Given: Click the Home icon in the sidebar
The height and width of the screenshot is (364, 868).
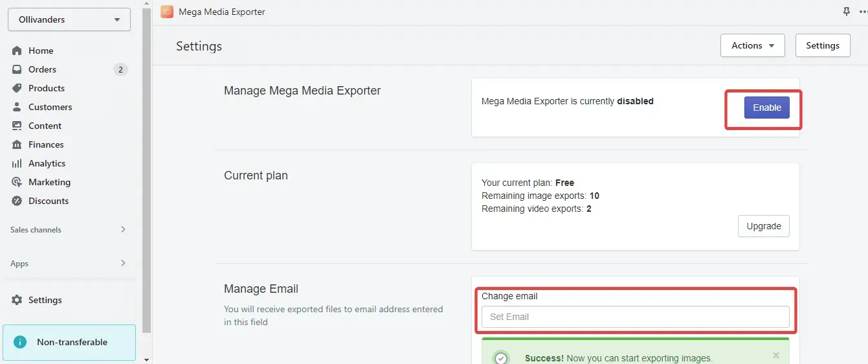Looking at the screenshot, I should tap(17, 51).
